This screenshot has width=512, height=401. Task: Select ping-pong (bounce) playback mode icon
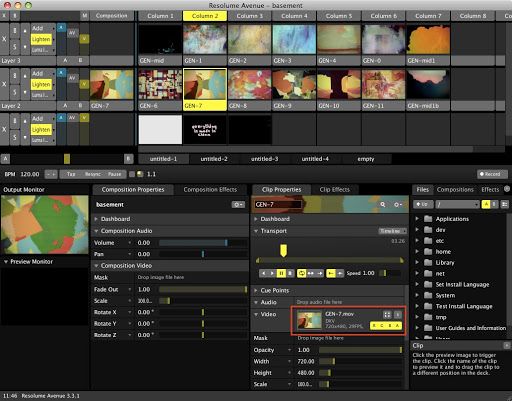[311, 273]
